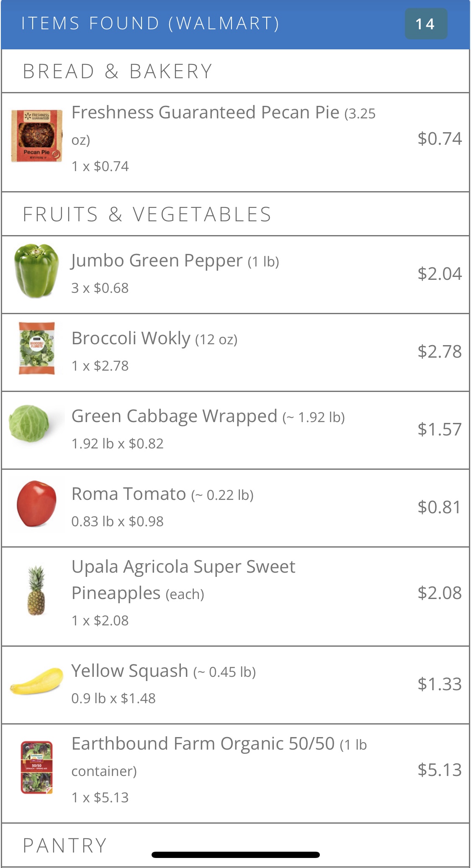Screen dimensions: 471x868
Task: Tap the Yellow Squash item name
Action: pos(130,671)
